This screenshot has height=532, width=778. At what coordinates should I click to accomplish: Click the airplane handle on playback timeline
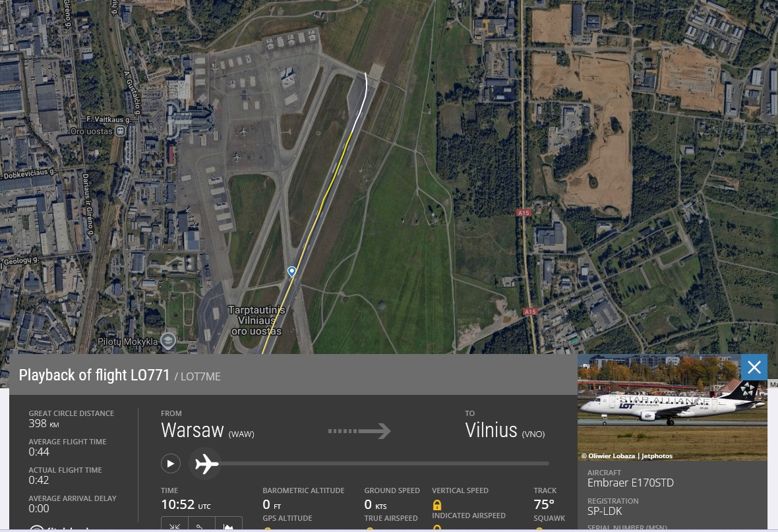coord(206,464)
